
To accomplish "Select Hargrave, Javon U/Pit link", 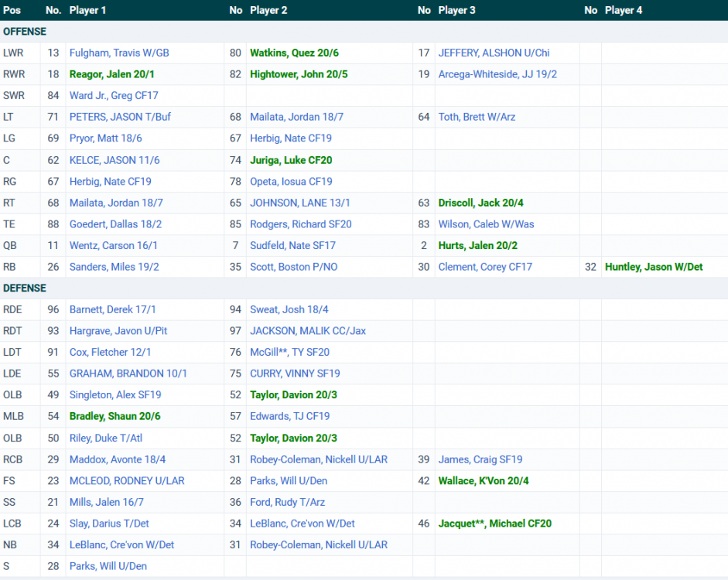I will point(118,331).
